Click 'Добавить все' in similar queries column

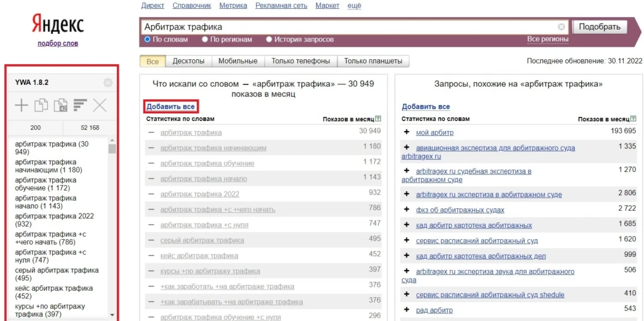point(426,106)
